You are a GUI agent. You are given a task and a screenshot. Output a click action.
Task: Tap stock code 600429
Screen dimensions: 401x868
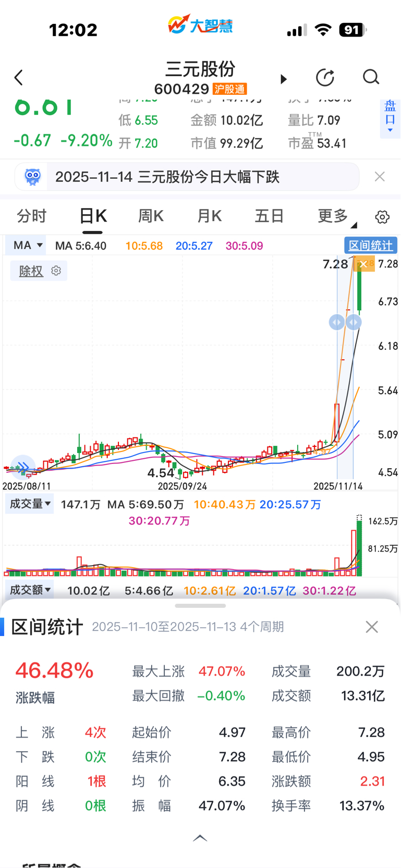(181, 89)
